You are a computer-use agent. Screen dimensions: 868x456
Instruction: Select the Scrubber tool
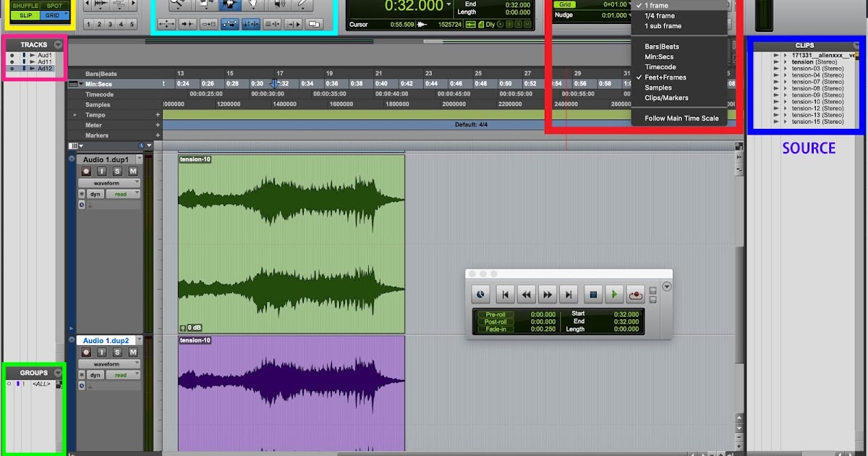[278, 4]
